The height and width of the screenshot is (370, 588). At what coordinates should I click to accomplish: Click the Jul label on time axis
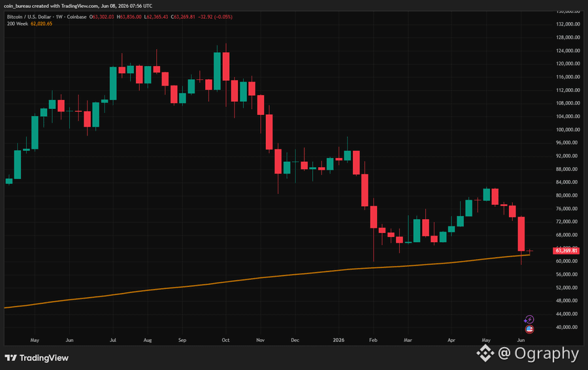click(x=113, y=340)
